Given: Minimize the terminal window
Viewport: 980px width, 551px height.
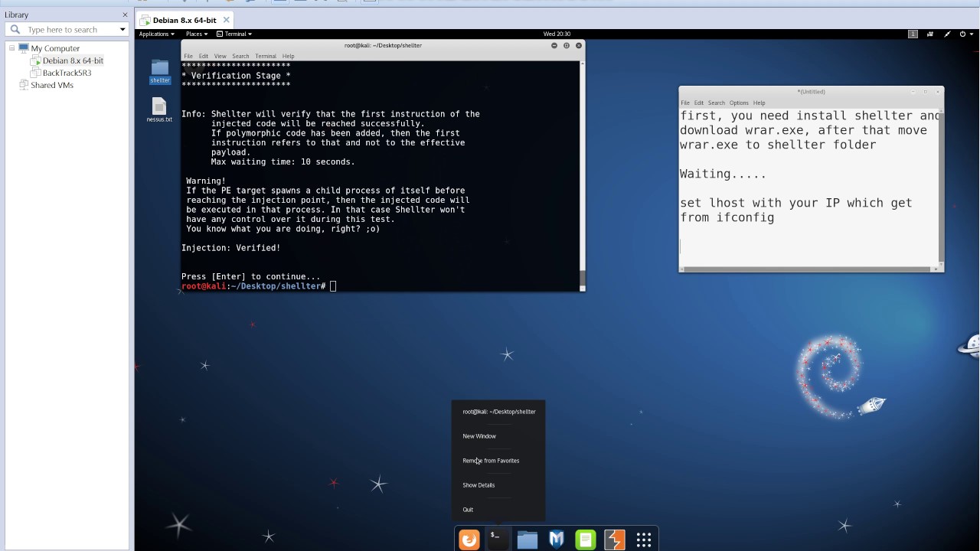Looking at the screenshot, I should [x=554, y=45].
